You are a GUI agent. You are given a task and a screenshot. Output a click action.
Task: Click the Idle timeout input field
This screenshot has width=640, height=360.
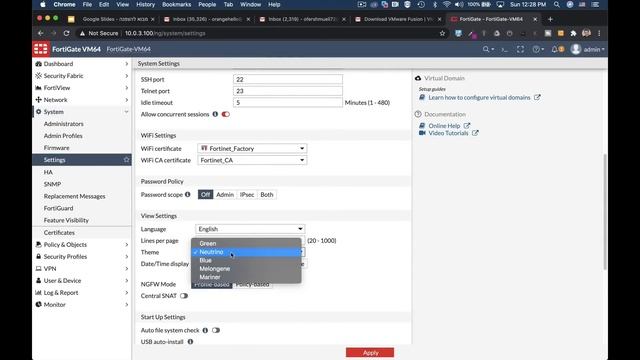point(288,102)
